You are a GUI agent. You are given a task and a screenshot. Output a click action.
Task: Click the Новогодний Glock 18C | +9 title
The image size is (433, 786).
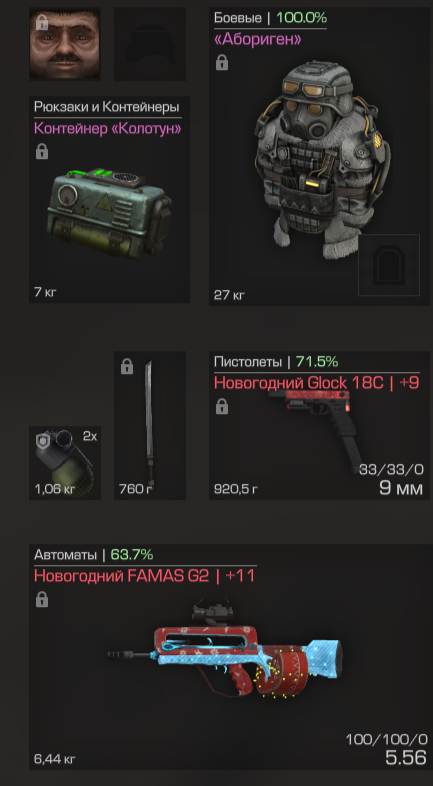click(x=317, y=383)
